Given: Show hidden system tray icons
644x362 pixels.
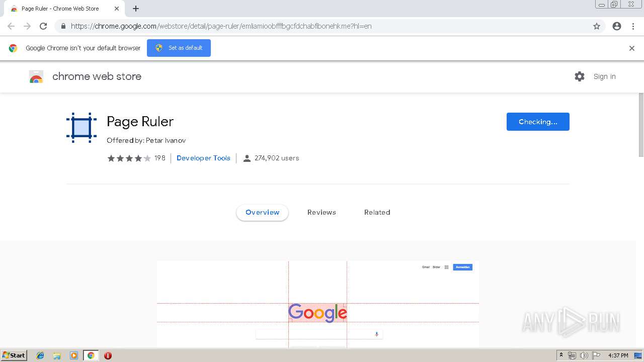Looking at the screenshot, I should [x=561, y=355].
